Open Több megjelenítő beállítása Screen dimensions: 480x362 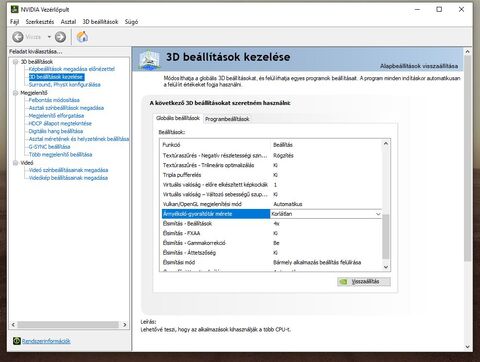tap(60, 155)
